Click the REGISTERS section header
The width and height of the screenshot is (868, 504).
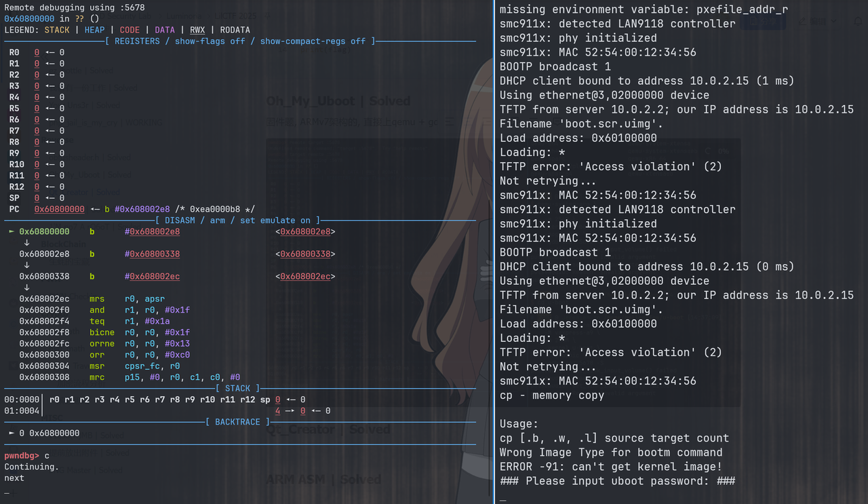pyautogui.click(x=239, y=41)
